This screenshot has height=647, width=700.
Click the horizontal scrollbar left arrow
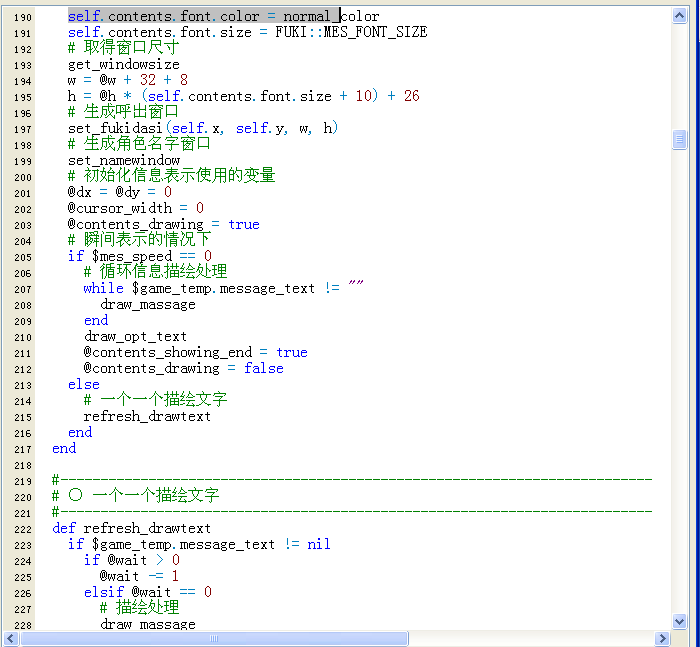point(10,639)
